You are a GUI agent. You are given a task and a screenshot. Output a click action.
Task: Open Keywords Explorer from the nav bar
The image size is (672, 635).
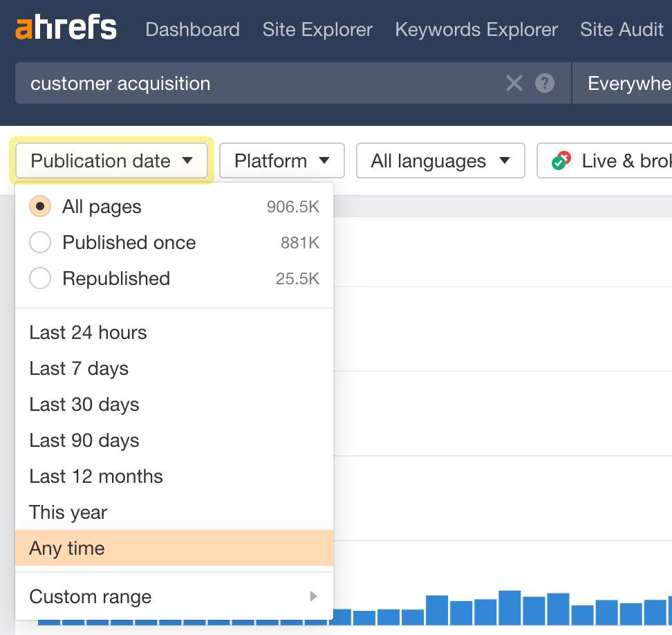(x=476, y=30)
